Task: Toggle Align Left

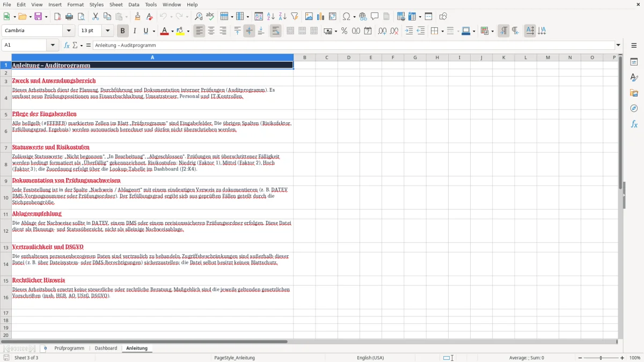Action: (199, 31)
